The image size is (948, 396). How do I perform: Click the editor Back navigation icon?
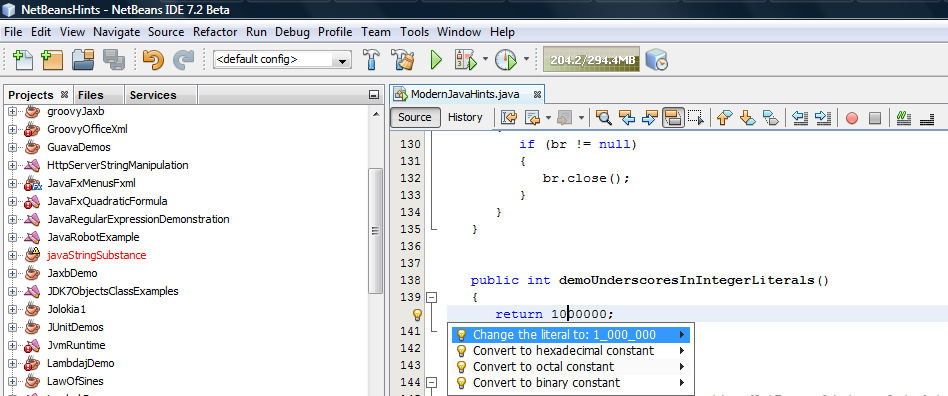click(x=533, y=118)
